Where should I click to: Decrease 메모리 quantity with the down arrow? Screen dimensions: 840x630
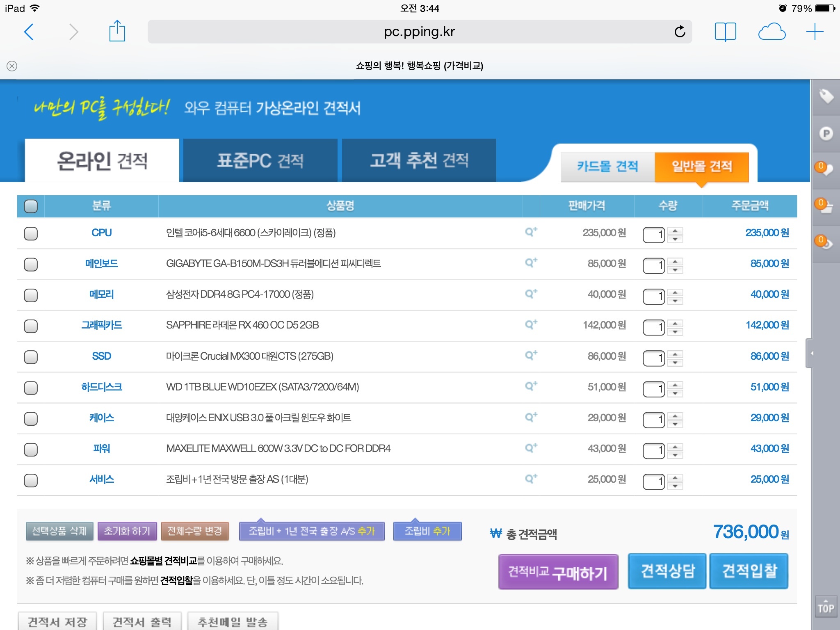tap(675, 301)
